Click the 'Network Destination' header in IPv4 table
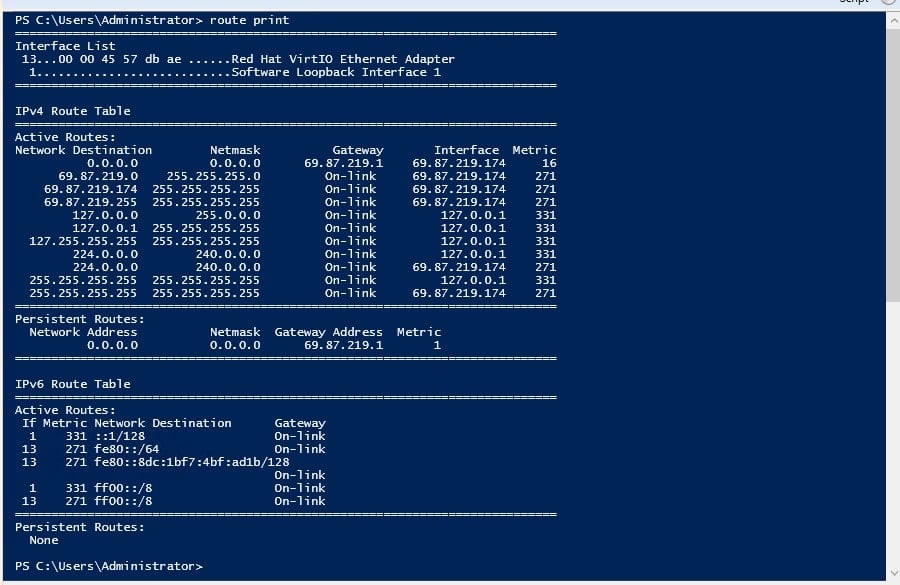The image size is (900, 585). (83, 150)
